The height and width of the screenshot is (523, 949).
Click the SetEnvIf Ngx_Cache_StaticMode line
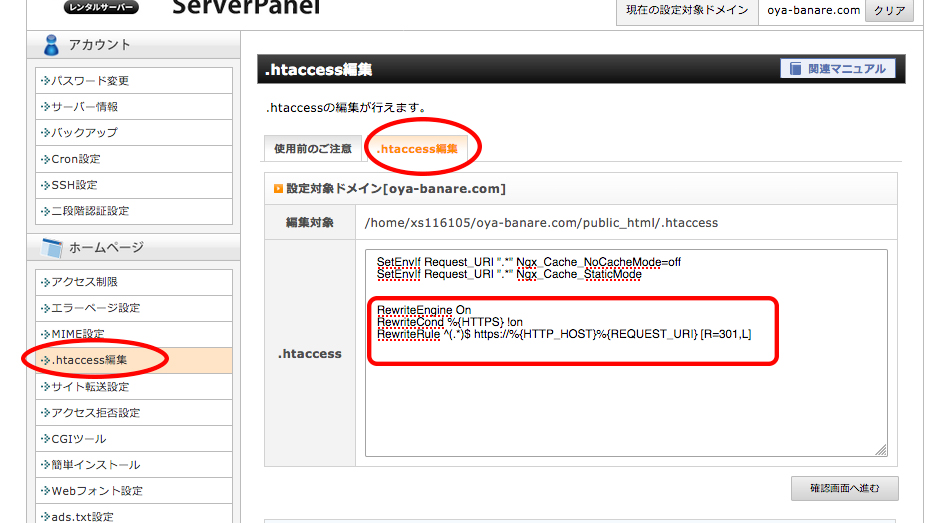coord(509,274)
